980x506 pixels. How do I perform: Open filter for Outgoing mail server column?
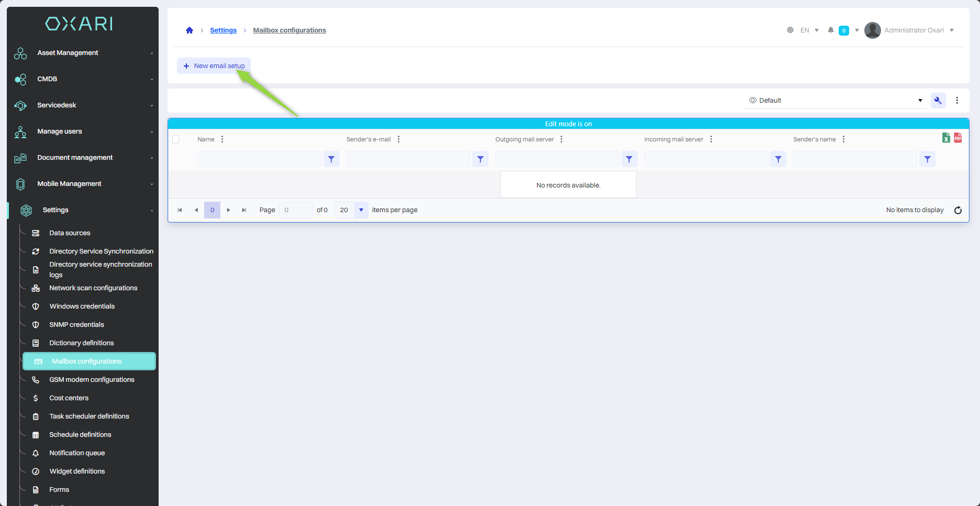pyautogui.click(x=629, y=159)
